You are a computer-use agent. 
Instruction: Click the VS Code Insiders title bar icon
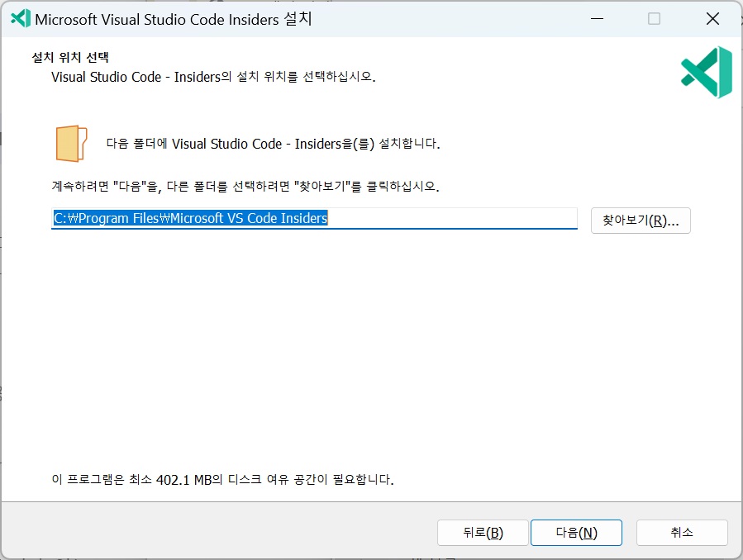[19, 19]
